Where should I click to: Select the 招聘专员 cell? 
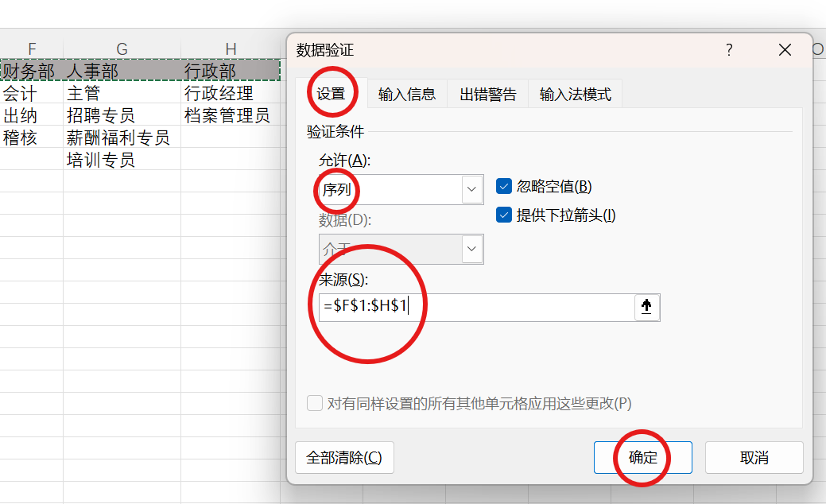(x=122, y=114)
